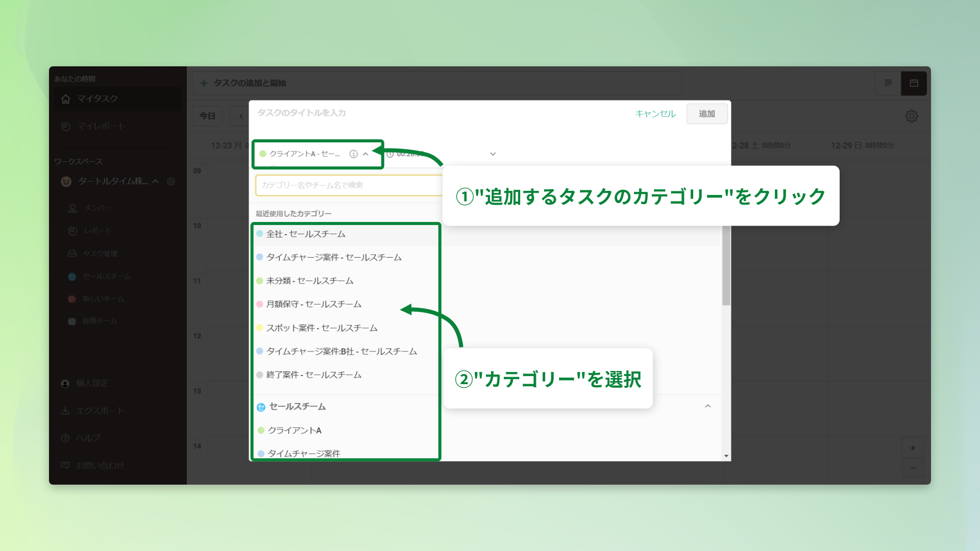This screenshot has width=980, height=551.
Task: Click the キャンセル link
Action: pyautogui.click(x=655, y=114)
